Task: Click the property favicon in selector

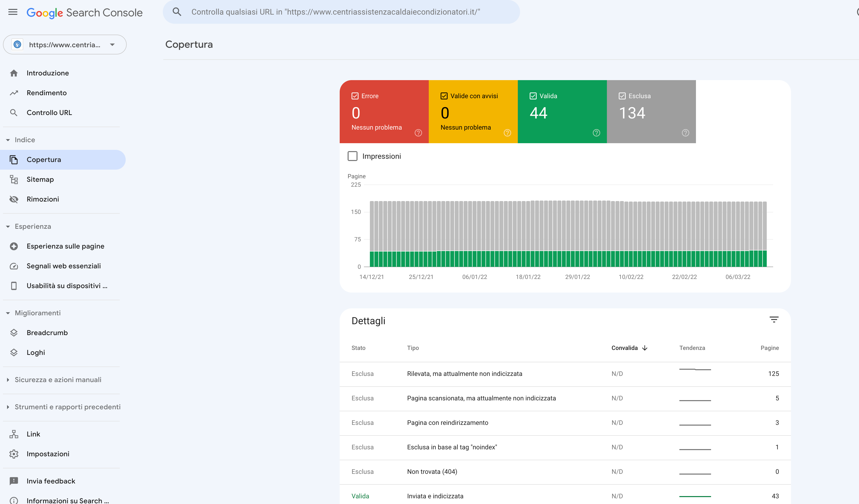Action: (x=17, y=44)
